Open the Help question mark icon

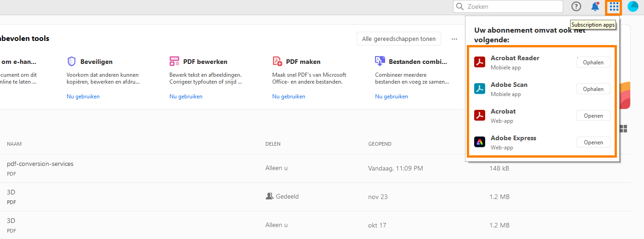point(576,6)
